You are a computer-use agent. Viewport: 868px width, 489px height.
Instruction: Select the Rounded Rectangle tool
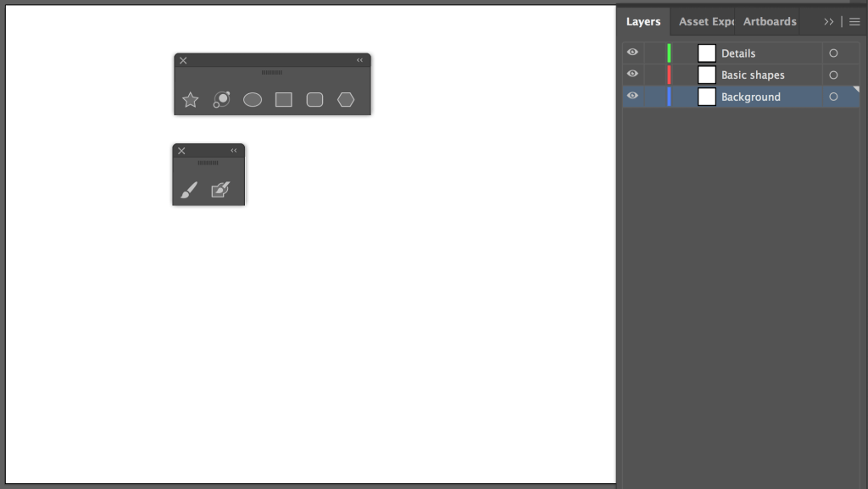coord(314,100)
